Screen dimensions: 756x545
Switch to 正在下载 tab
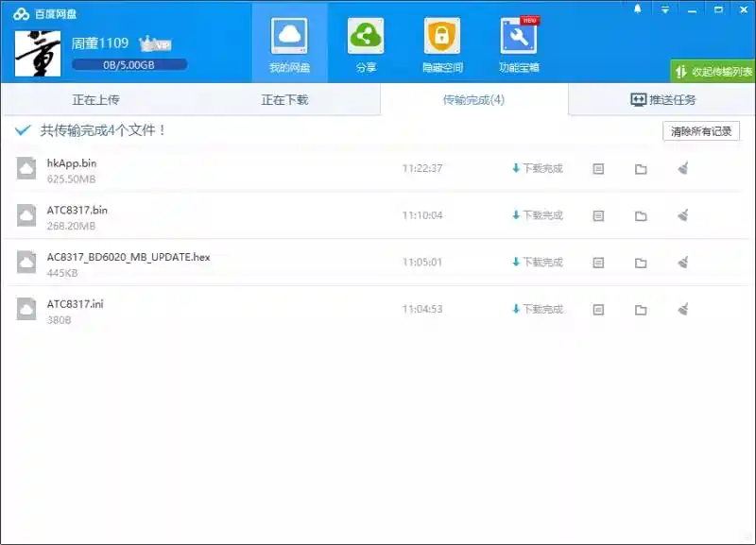284,100
